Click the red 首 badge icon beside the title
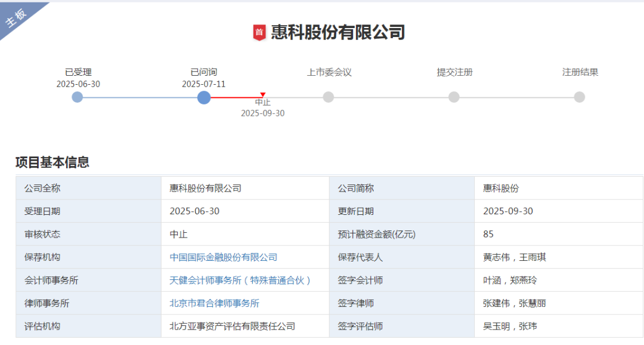This screenshot has width=644, height=345. (x=259, y=32)
